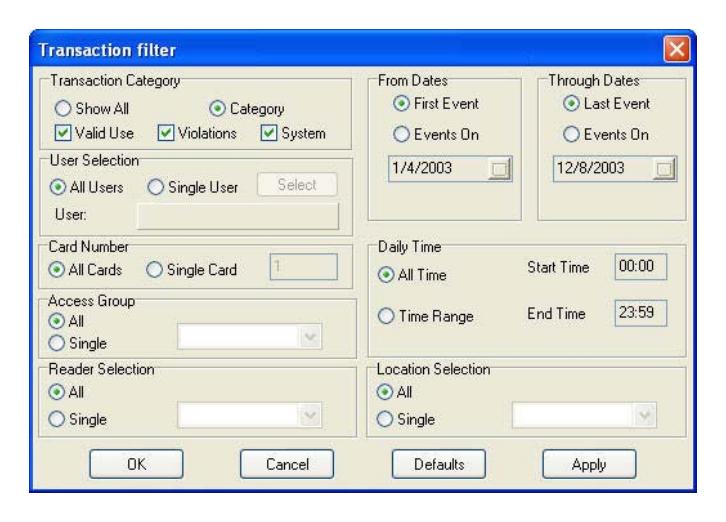Viewport: 726px width, 522px height.
Task: Open the Access Group dropdown
Action: pos(310,337)
